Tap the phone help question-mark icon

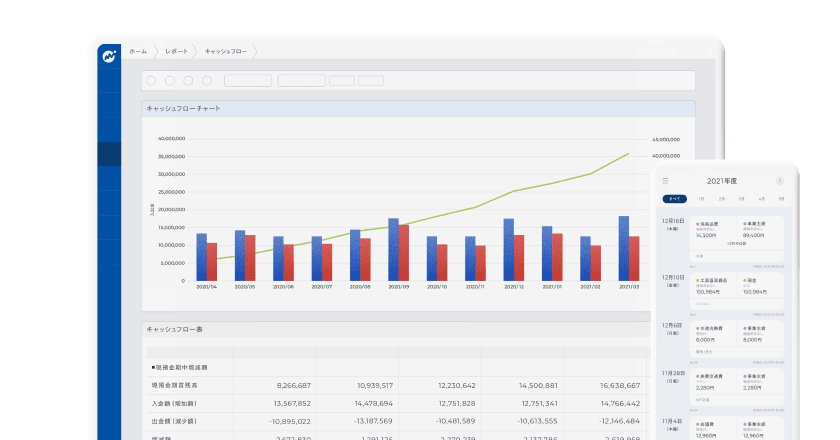coord(779,181)
